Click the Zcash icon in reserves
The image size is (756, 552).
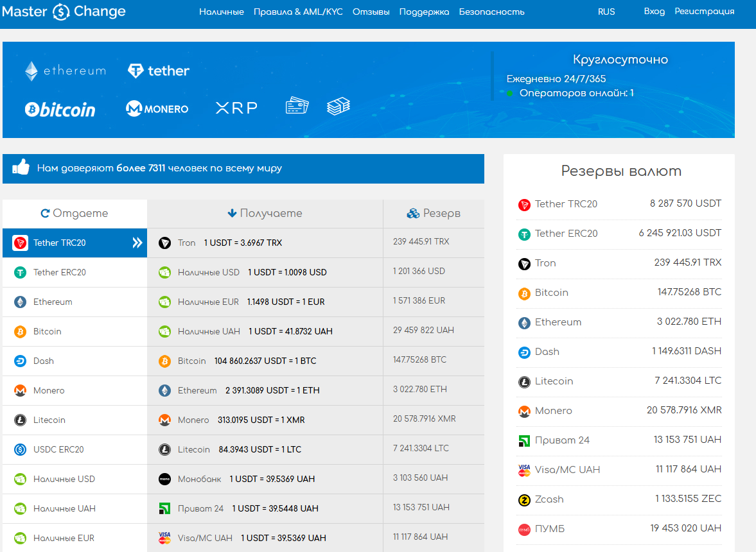click(524, 500)
